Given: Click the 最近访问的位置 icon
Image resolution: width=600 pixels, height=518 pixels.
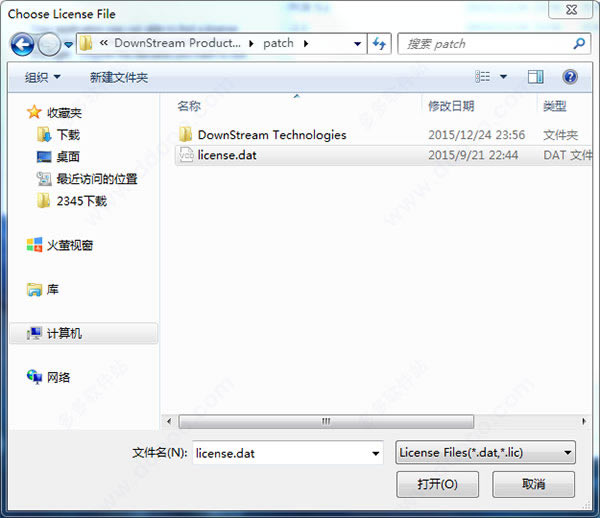Looking at the screenshot, I should (x=44, y=178).
